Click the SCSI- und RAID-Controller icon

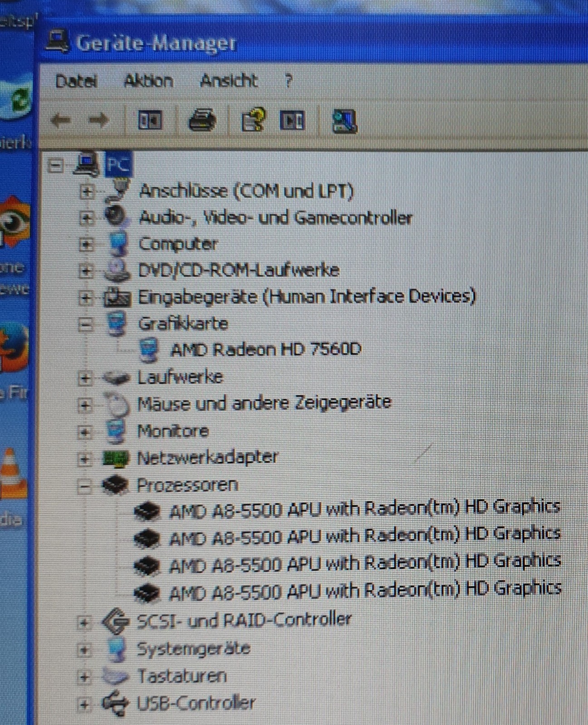pyautogui.click(x=116, y=621)
